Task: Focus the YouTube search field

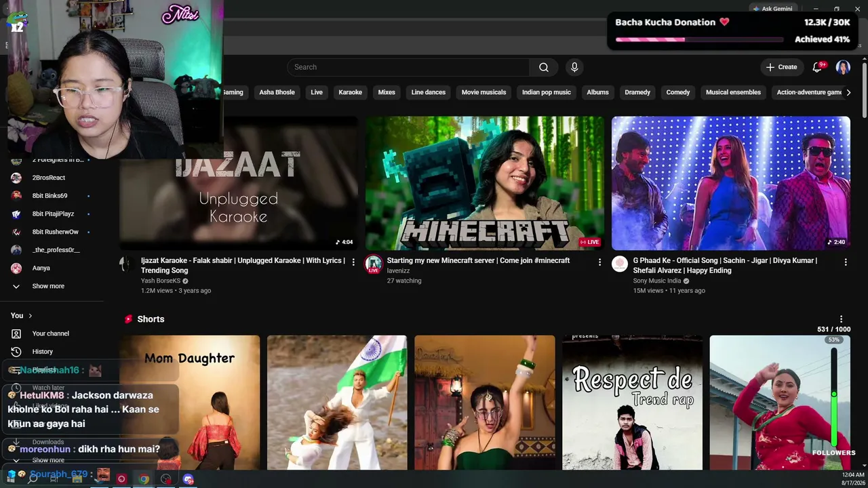Action: [x=408, y=67]
